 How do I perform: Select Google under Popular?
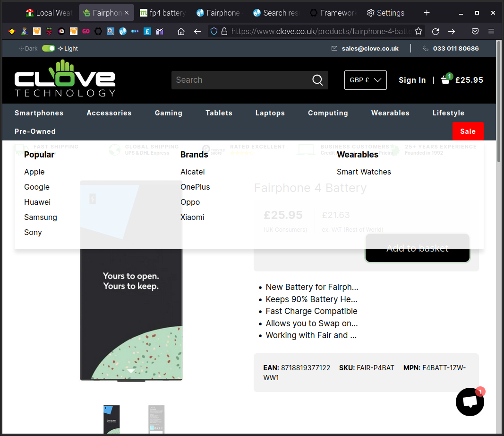point(37,187)
